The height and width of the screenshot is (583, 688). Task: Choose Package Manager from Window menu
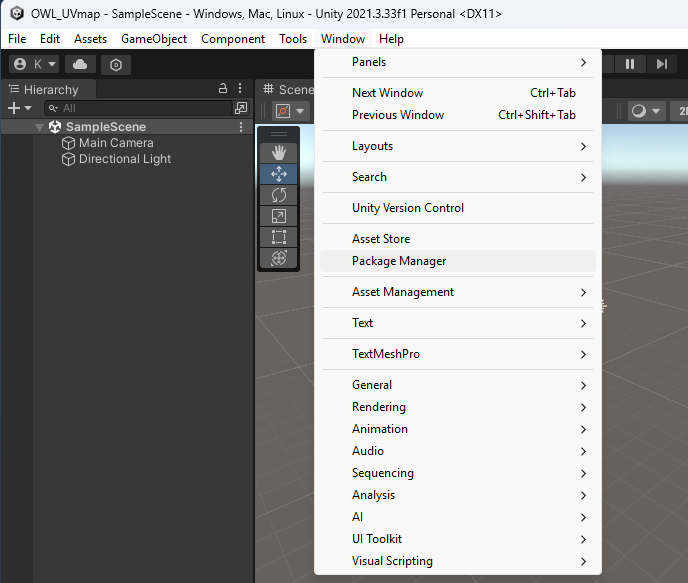tap(458, 261)
